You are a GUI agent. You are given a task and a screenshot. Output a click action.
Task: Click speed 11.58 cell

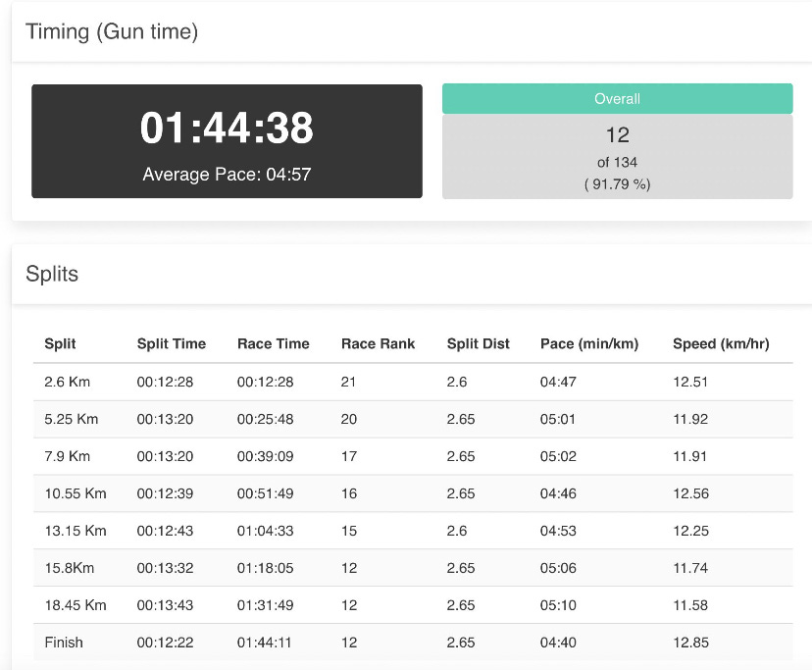click(690, 605)
